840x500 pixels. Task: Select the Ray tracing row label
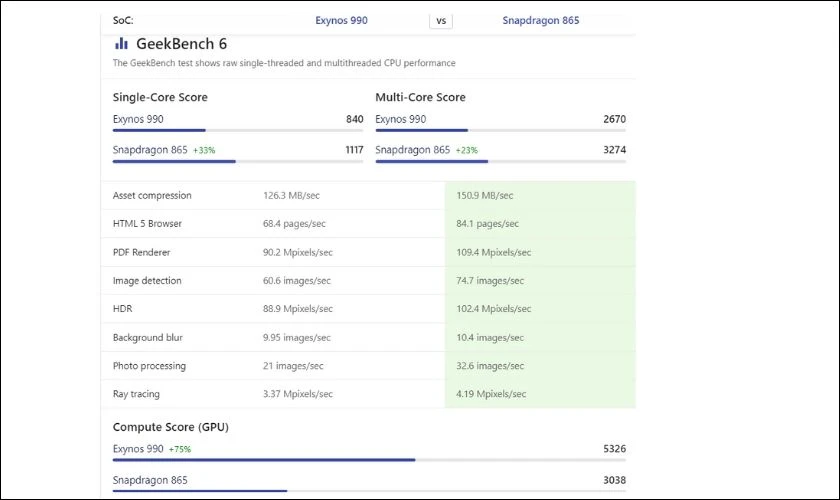(136, 394)
